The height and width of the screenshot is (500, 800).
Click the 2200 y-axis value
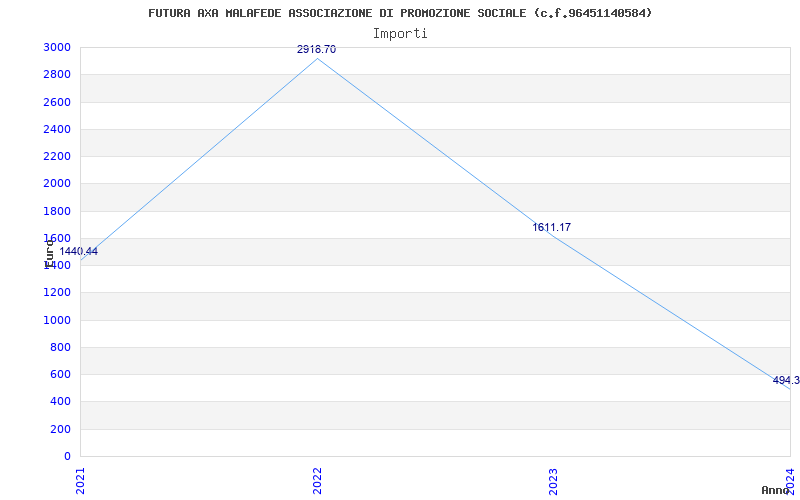tap(57, 157)
